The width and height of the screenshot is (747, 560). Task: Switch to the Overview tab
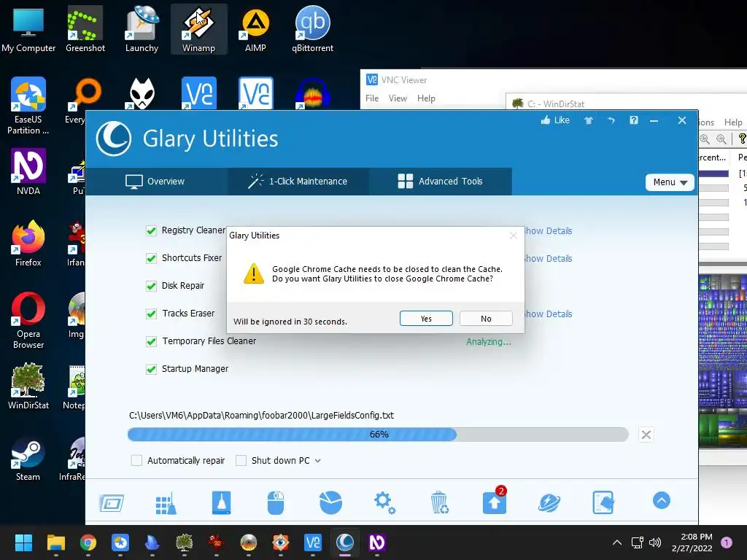155,182
